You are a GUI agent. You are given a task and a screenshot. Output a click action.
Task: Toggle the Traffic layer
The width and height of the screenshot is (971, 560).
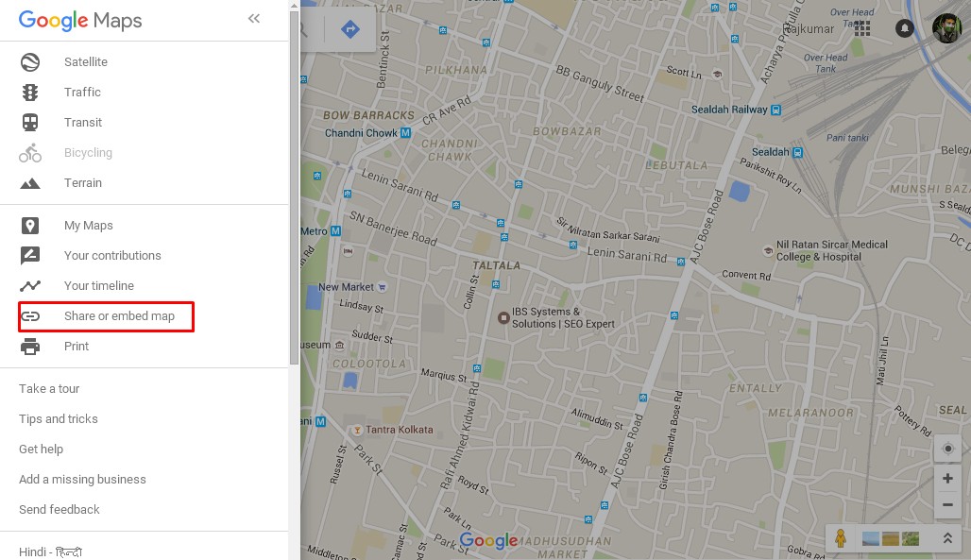(x=82, y=93)
